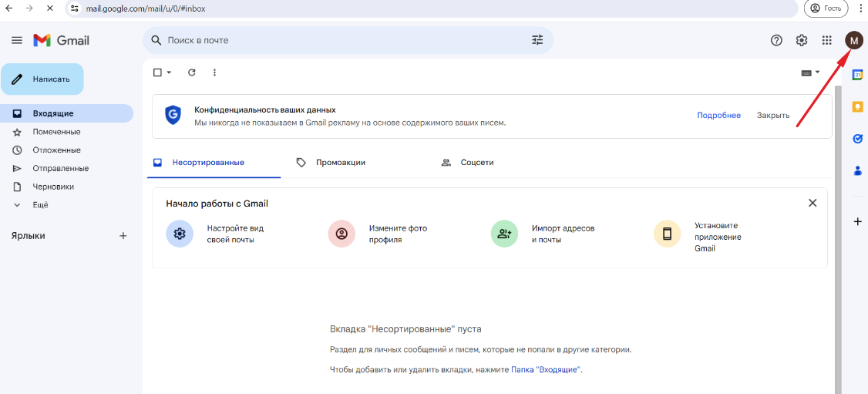Click Импорт адресов и почты icon

tap(504, 234)
